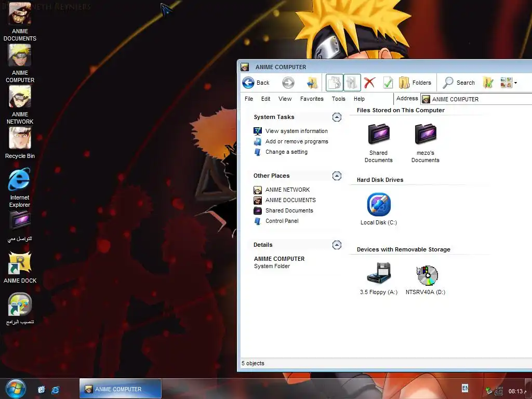The width and height of the screenshot is (532, 399).
Task: Click Change a setting link
Action: pos(281,152)
